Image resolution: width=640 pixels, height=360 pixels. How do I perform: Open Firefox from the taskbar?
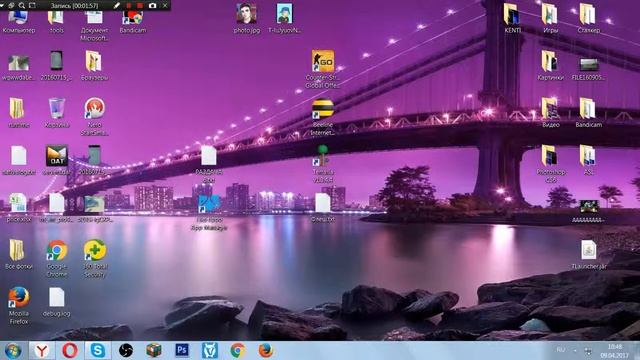(x=266, y=351)
